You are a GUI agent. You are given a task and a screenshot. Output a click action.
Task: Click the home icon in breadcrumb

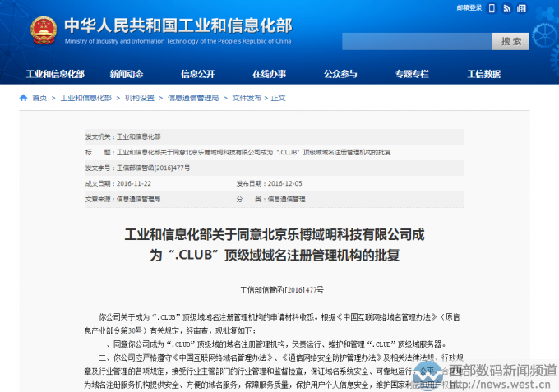pyautogui.click(x=23, y=98)
